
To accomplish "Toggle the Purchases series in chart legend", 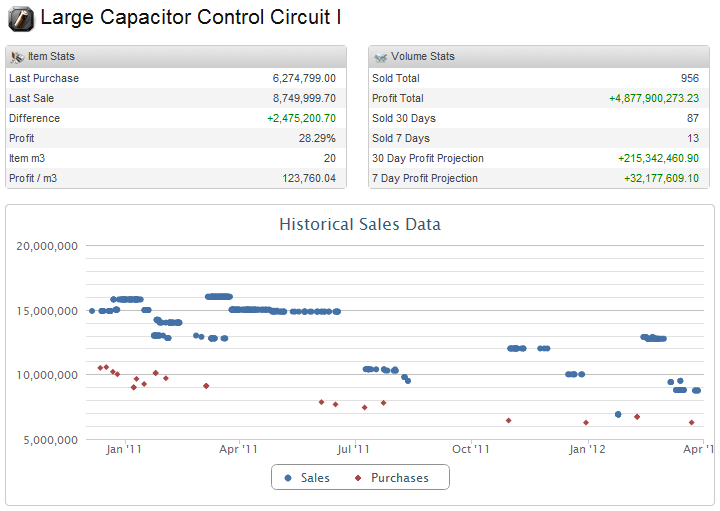I will click(x=391, y=478).
